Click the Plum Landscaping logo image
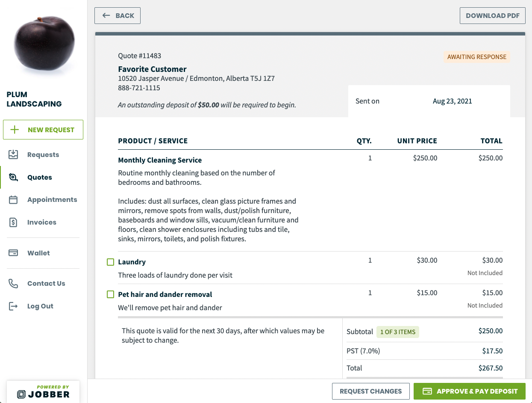532x403 pixels. coord(44,44)
